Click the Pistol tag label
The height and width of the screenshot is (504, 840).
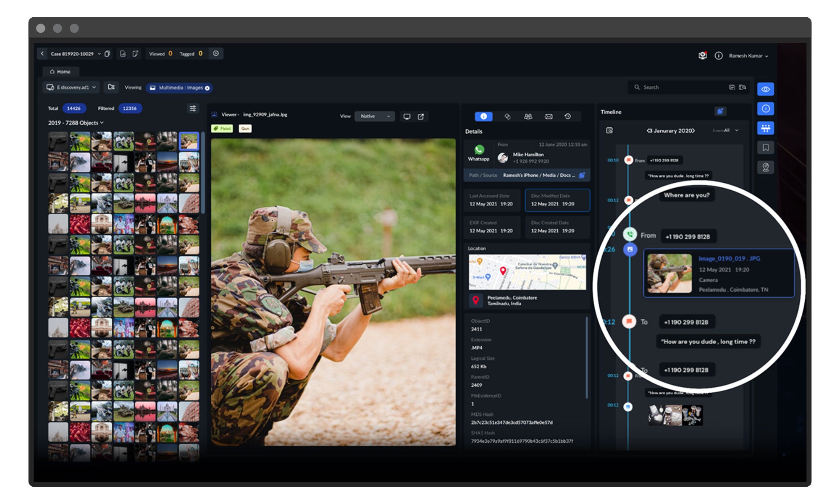tap(222, 129)
